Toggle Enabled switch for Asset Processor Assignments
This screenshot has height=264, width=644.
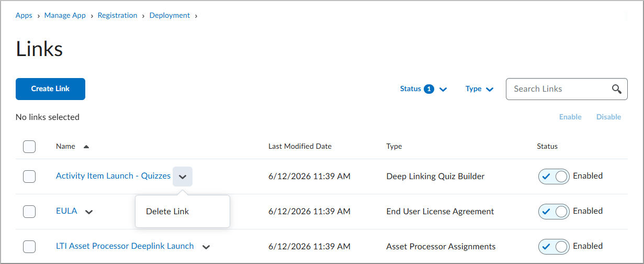tap(554, 247)
